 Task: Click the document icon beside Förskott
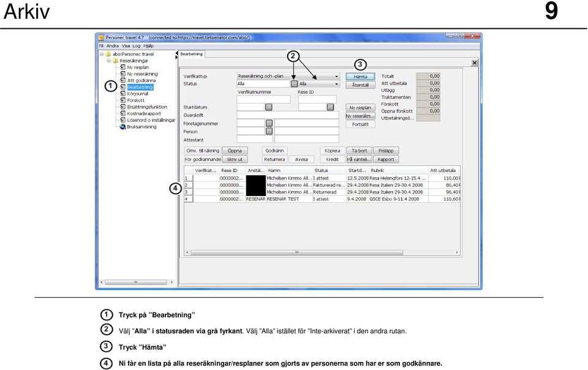pos(123,100)
